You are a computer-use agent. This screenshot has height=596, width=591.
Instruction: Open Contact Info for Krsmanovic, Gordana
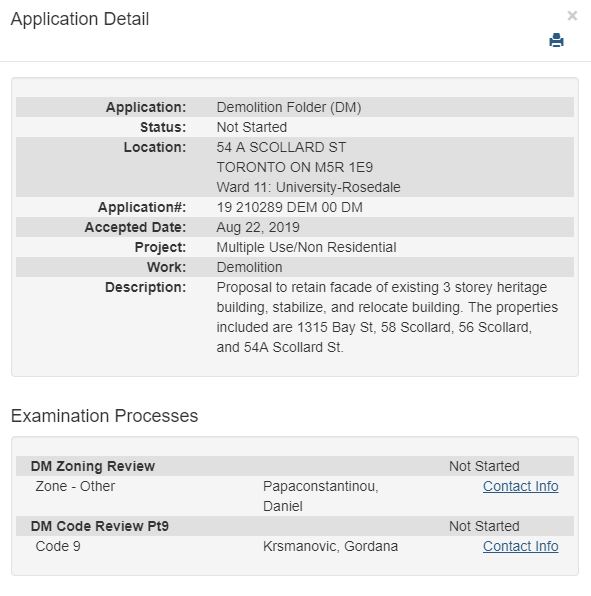coord(520,546)
